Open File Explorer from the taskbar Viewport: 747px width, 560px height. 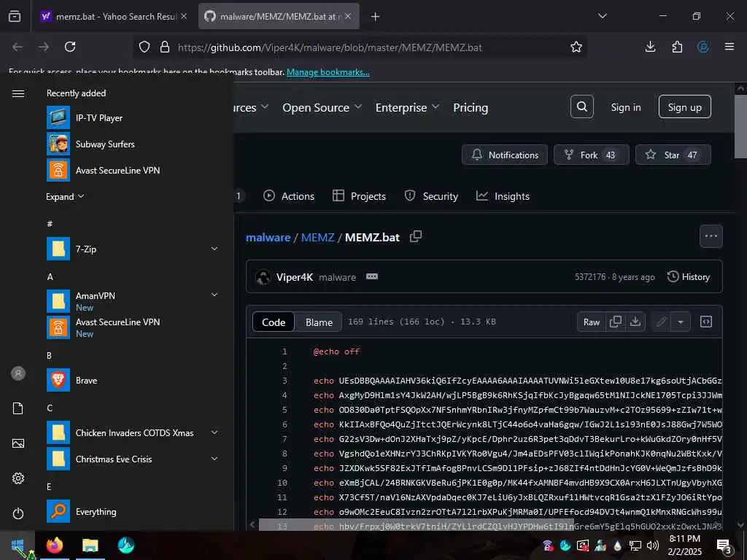coord(90,545)
